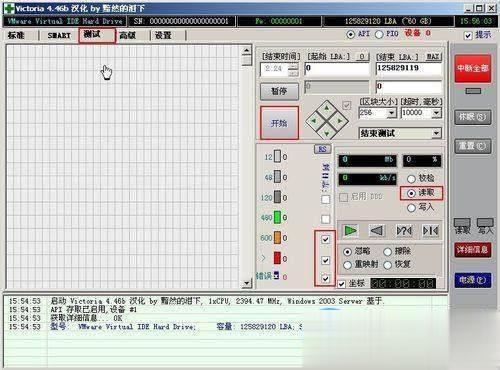500x370 pixels.
Task: Select the butterfly scan icon
Action: 430,230
